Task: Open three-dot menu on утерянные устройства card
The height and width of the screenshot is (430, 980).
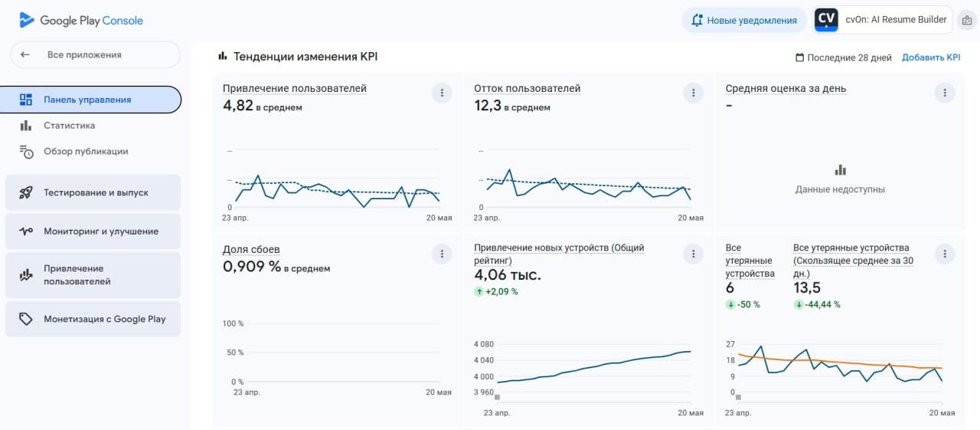Action: click(x=945, y=254)
